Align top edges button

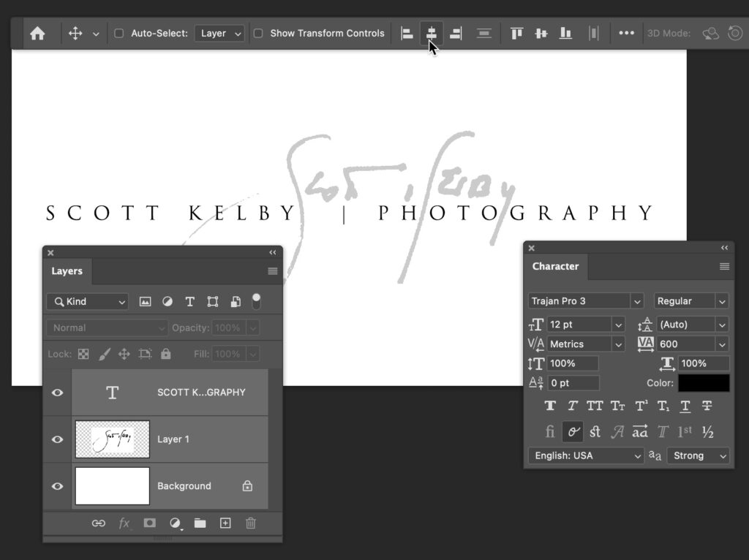click(516, 34)
